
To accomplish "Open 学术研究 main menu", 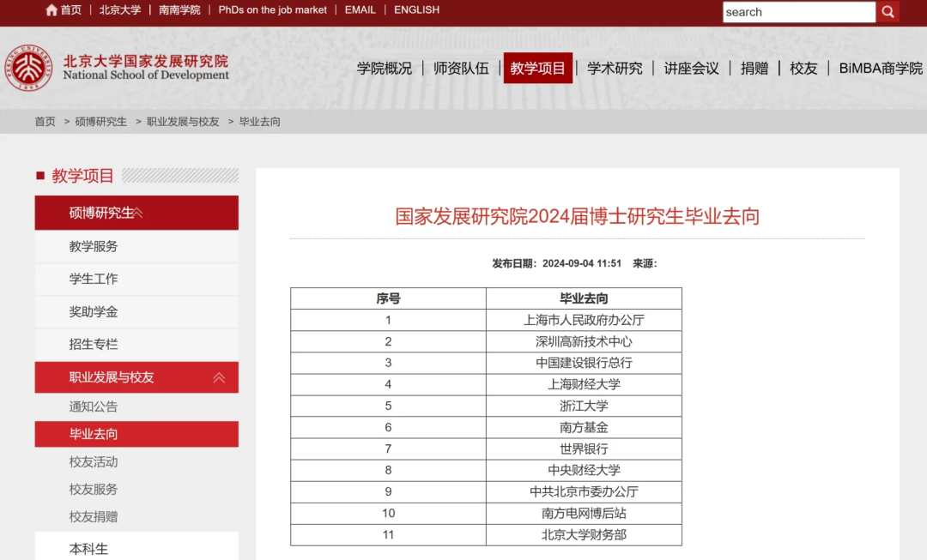I will [x=615, y=69].
